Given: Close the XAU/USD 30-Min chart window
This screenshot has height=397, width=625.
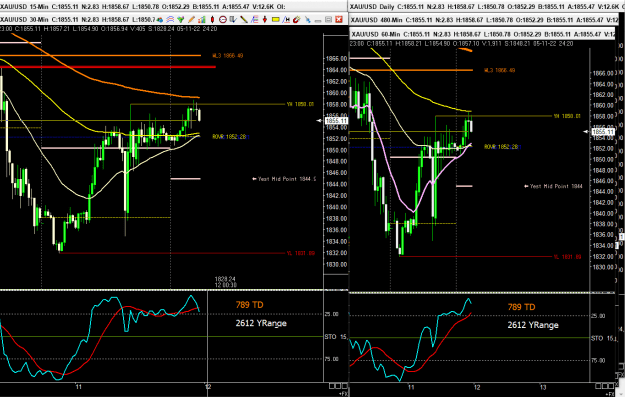Looking at the screenshot, I should (x=339, y=20).
